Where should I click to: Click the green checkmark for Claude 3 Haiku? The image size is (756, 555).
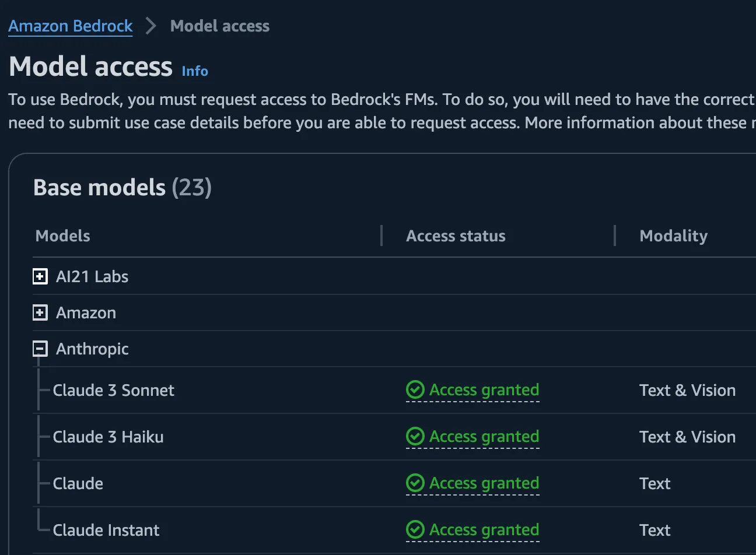pos(415,437)
